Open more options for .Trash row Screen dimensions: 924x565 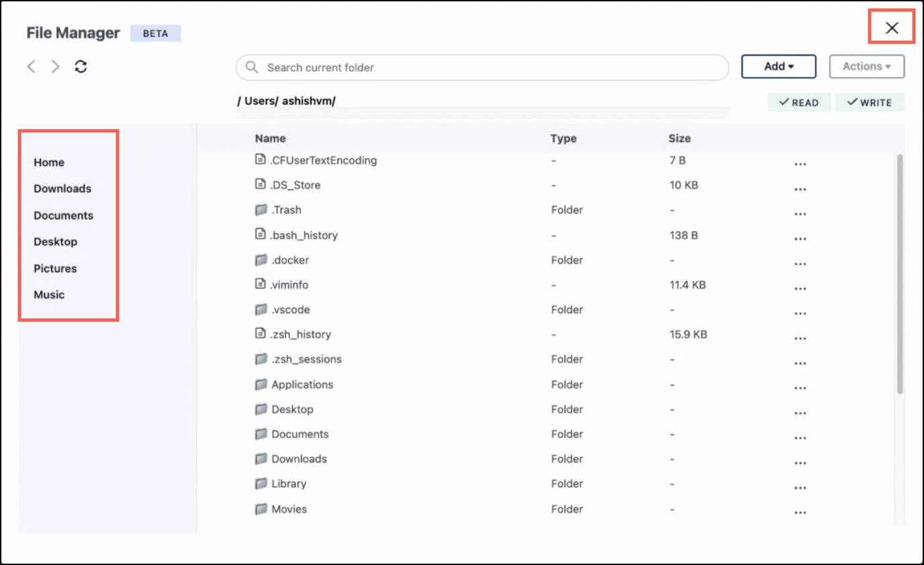[800, 214]
